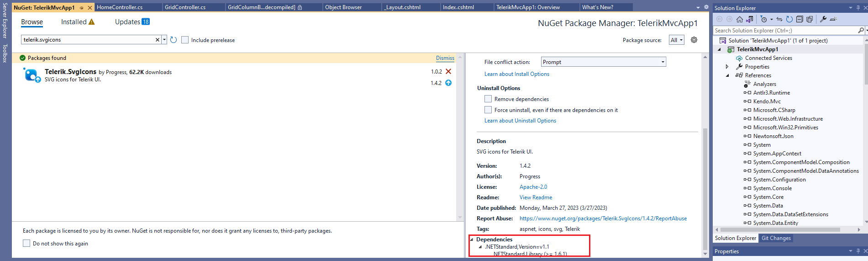Open the Apache-2.0 license link
The height and width of the screenshot is (261, 868).
pyautogui.click(x=533, y=187)
